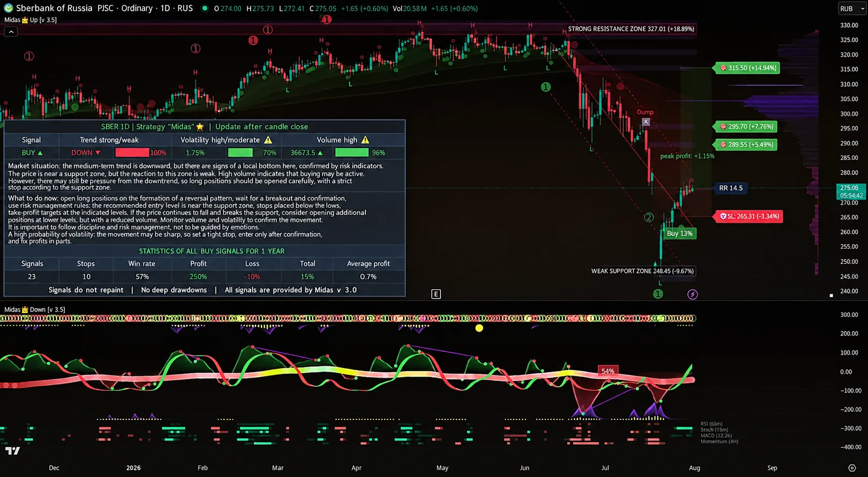
Task: Click the "peak profit: +1.15%" text
Action: pyautogui.click(x=687, y=156)
